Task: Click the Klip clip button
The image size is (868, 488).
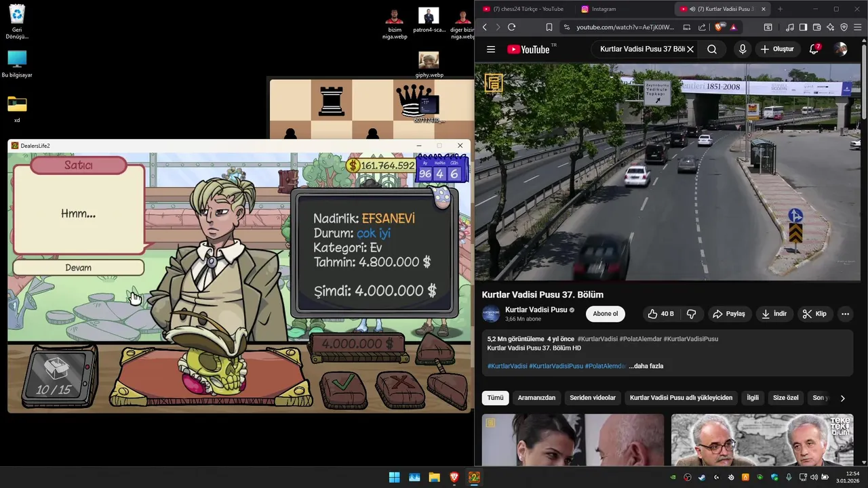Action: pos(814,314)
